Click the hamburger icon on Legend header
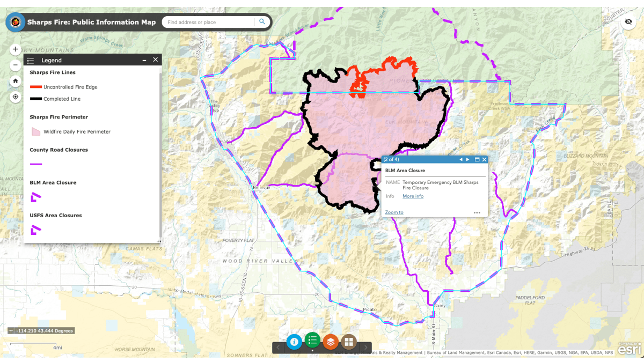Screen dimensions: 644x362 [31, 60]
